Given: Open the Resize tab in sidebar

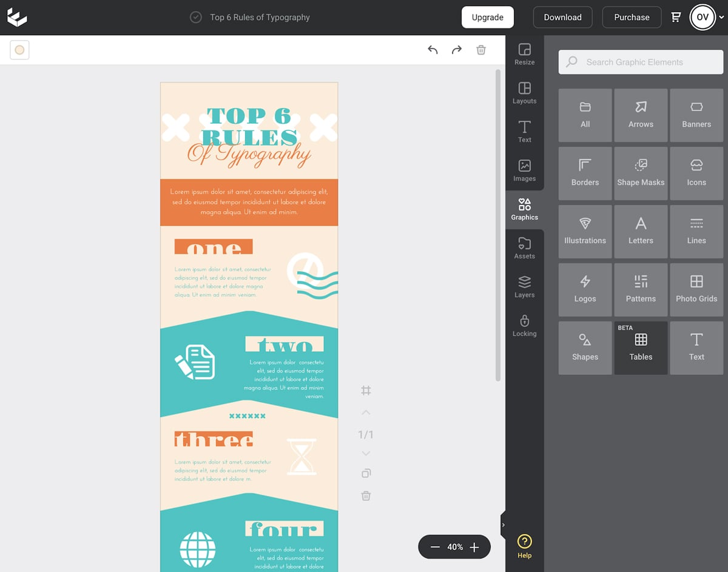Looking at the screenshot, I should (525, 54).
